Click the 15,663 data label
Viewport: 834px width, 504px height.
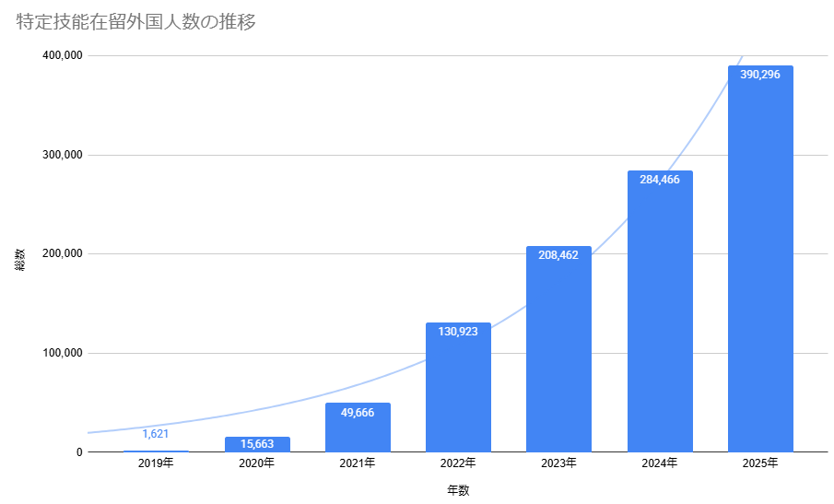tap(257, 444)
